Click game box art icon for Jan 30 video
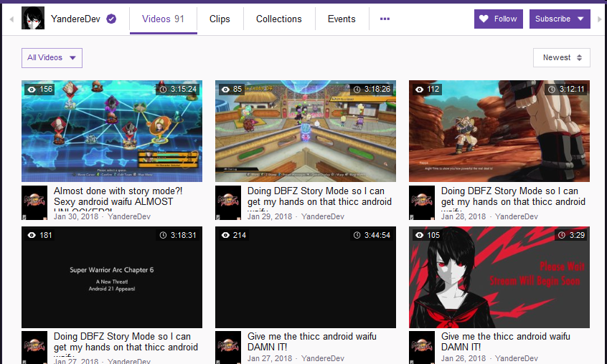Image resolution: width=607 pixels, height=364 pixels. 34,203
